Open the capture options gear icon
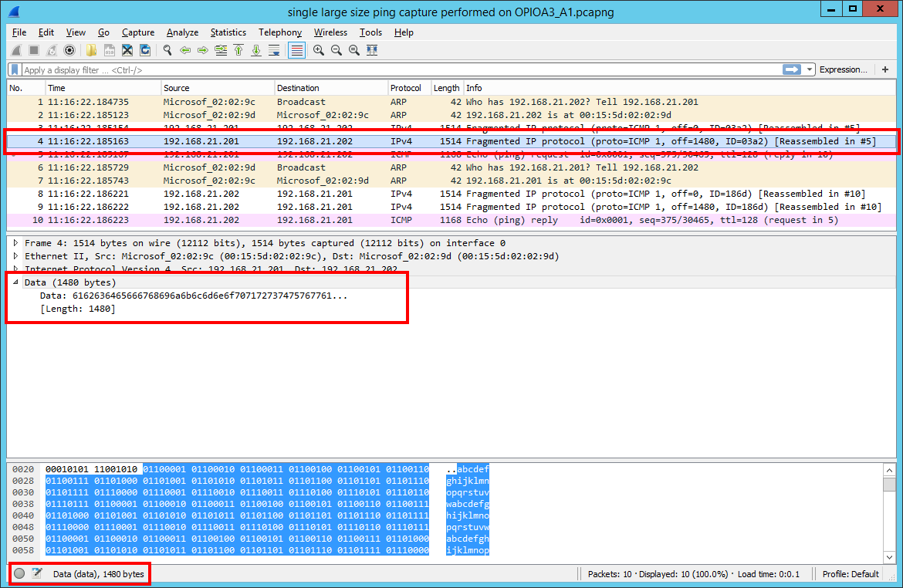Image resolution: width=903 pixels, height=588 pixels. tap(69, 50)
